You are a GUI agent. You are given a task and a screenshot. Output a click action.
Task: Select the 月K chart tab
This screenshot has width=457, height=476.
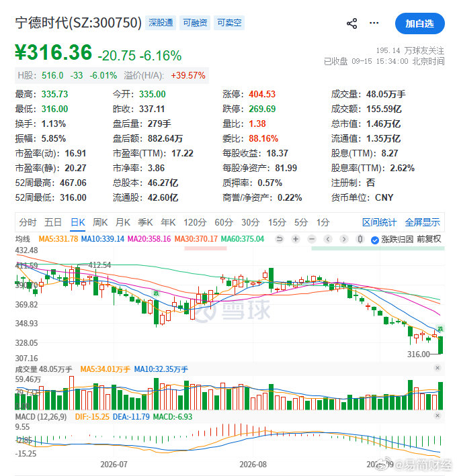tap(123, 222)
